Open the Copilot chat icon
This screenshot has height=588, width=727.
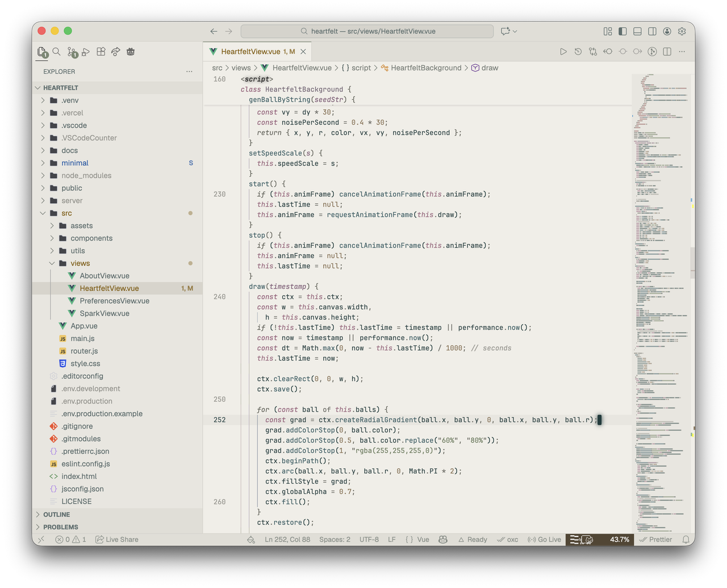coord(505,31)
